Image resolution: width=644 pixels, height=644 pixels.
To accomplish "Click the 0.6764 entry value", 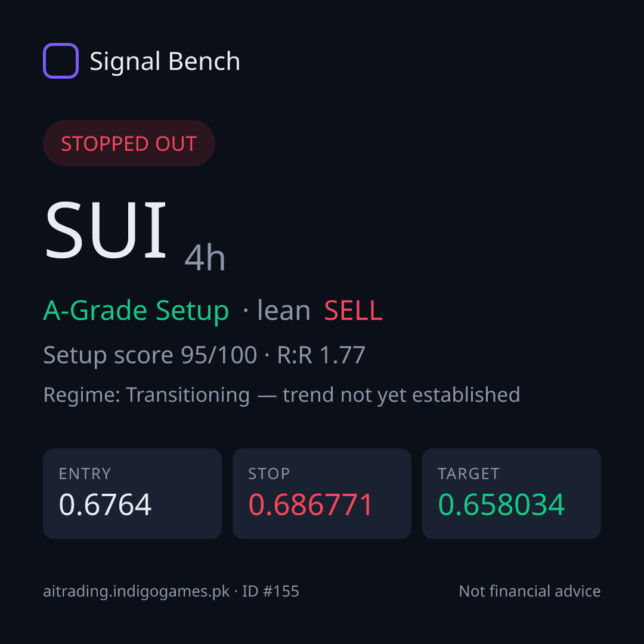I will point(105,504).
